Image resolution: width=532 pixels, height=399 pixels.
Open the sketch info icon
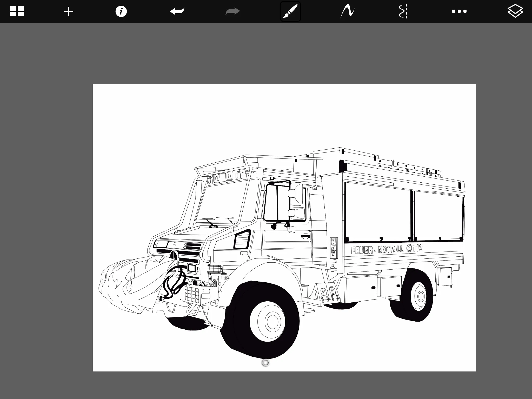coord(121,11)
